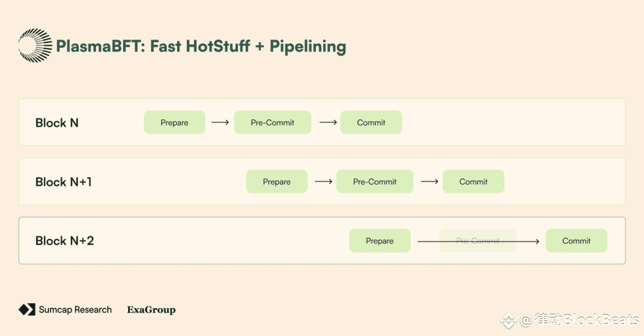
Task: Select the Prepare box in Block N
Action: click(175, 122)
